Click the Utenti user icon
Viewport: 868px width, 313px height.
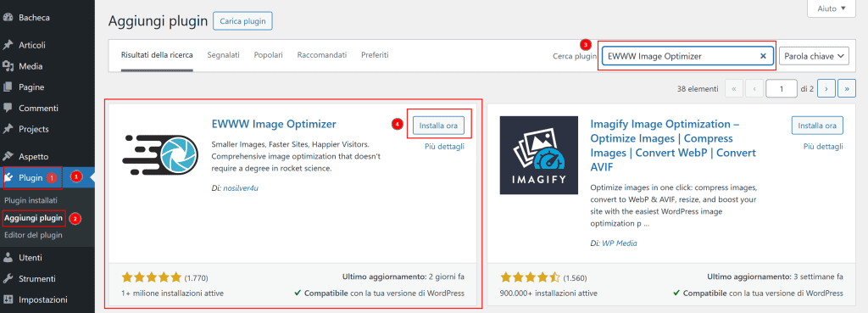(8, 258)
